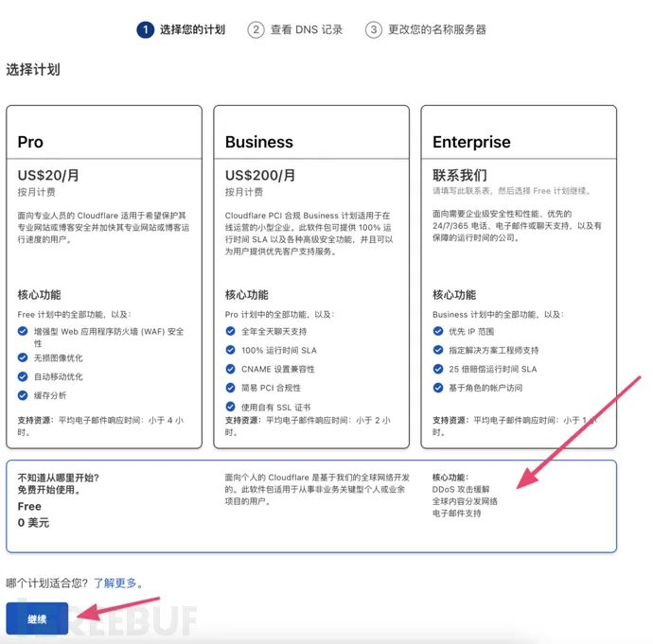Click checkmark beside 25 倍赔偿运行时间 SLA
Screen dimensions: 653x644
437,369
